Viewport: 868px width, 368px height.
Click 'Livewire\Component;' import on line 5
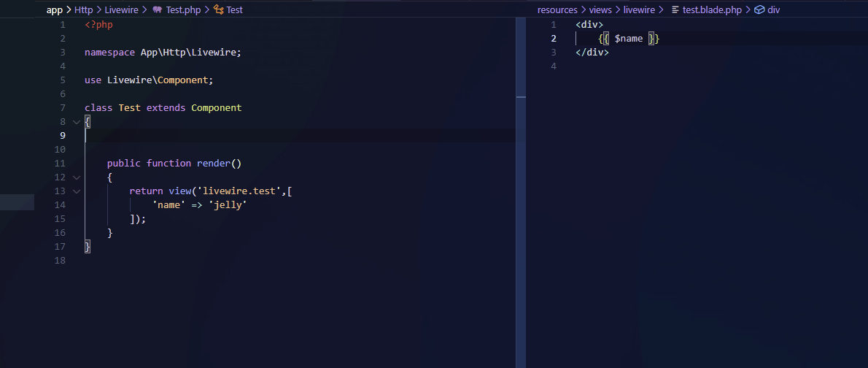coord(160,80)
